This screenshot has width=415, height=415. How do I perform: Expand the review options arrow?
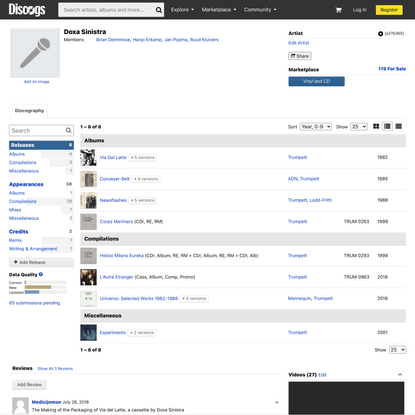pyautogui.click(x=277, y=402)
